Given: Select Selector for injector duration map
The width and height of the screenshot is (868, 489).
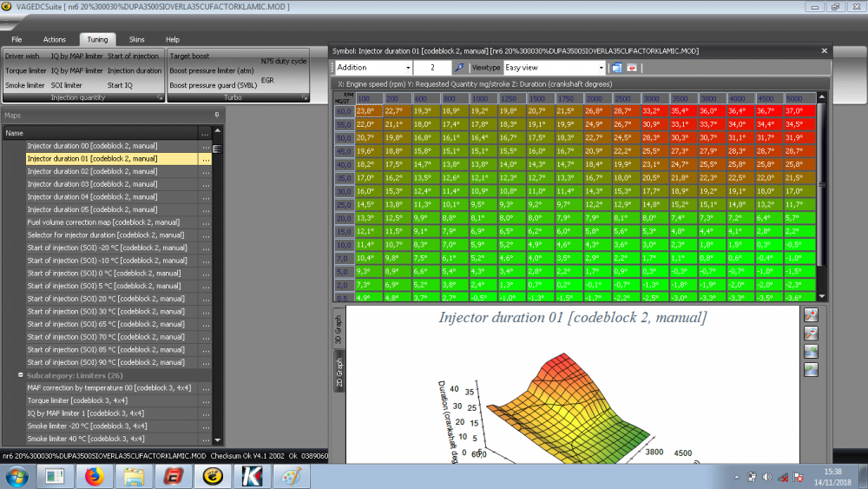Looking at the screenshot, I should 111,235.
